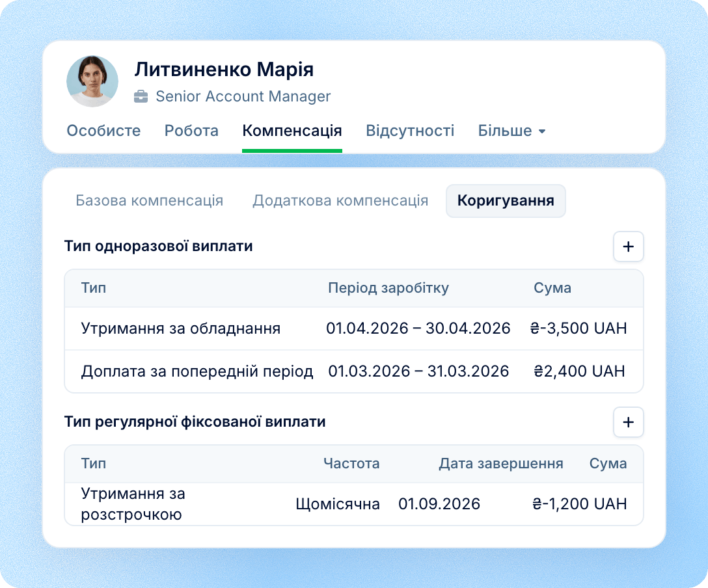This screenshot has width=708, height=588.
Task: Click the Період заробітку column header
Action: click(x=388, y=288)
